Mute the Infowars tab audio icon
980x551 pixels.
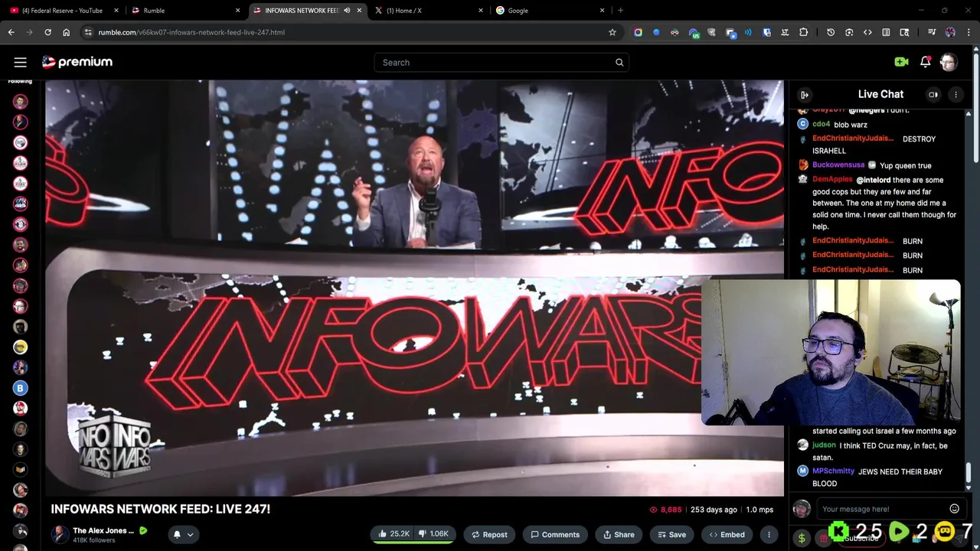(x=347, y=10)
